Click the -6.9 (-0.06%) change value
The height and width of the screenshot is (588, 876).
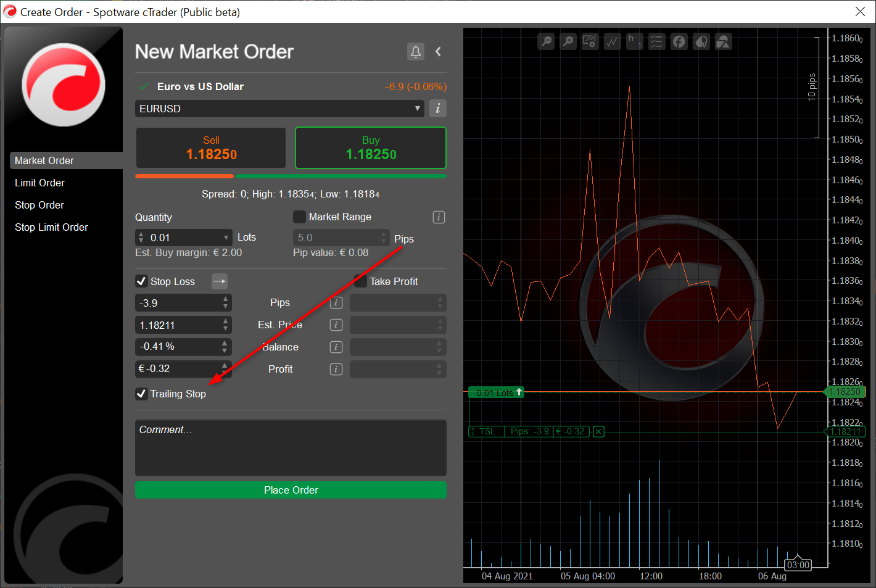pyautogui.click(x=416, y=86)
